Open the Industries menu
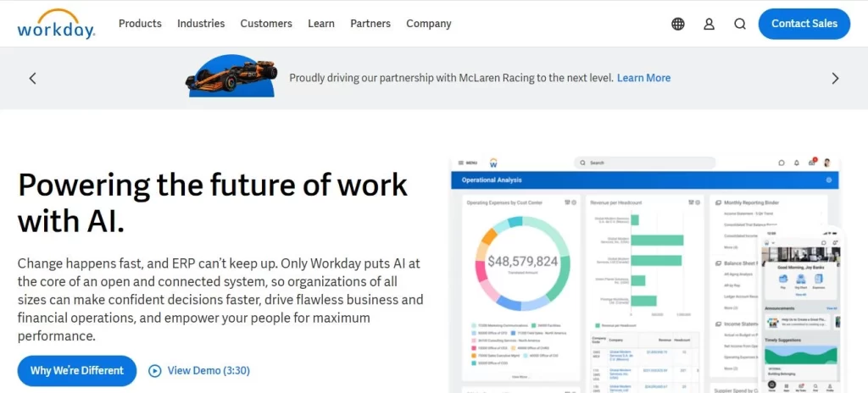868x393 pixels. coord(201,23)
